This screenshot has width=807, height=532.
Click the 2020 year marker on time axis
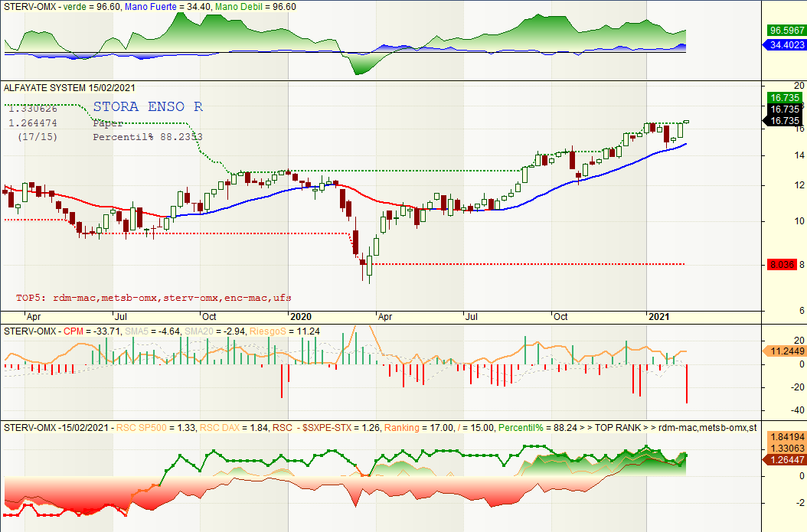point(301,316)
